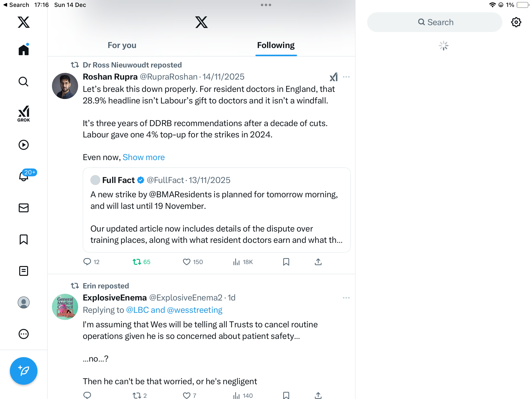This screenshot has width=532, height=399.
Task: Open Grok from the sidebar
Action: pos(24,114)
